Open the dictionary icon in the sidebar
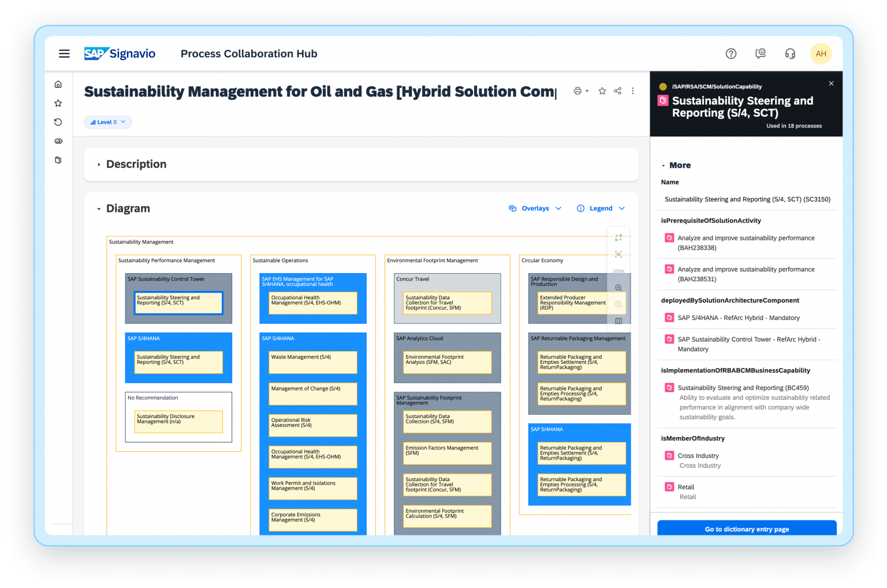 coord(58,160)
